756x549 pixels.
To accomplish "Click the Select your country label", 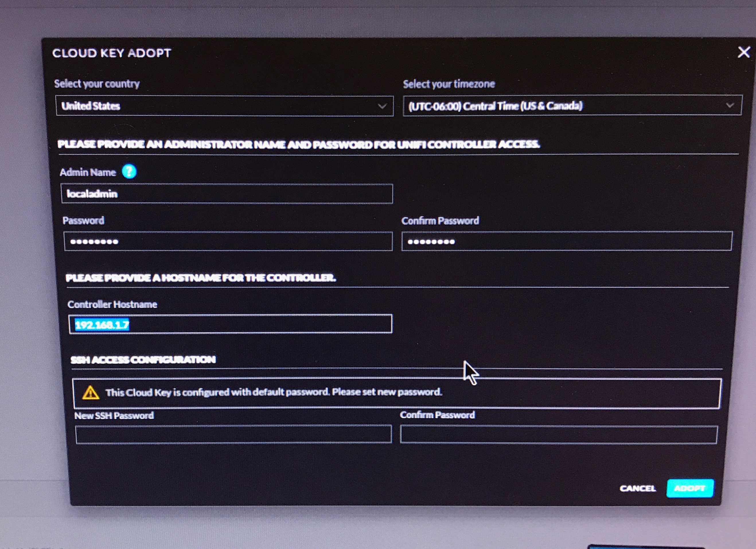I will click(x=97, y=84).
